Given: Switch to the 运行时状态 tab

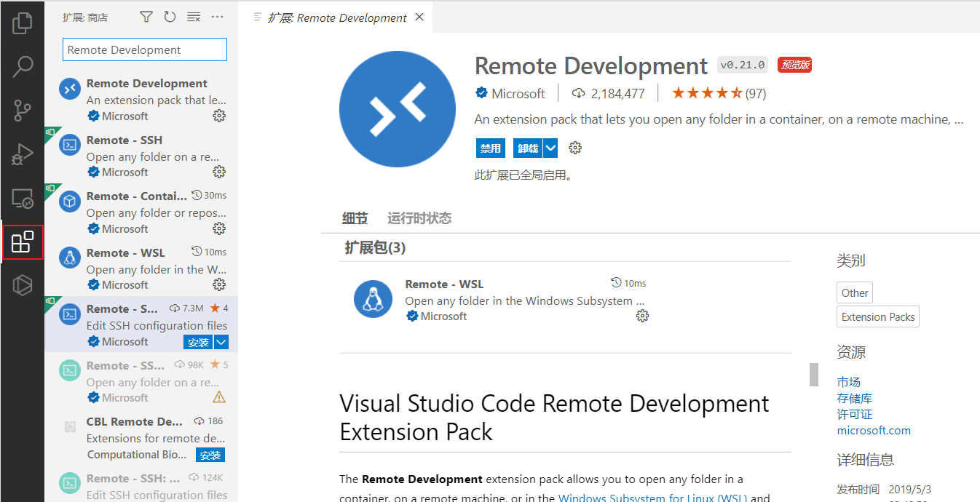Looking at the screenshot, I should click(x=419, y=218).
